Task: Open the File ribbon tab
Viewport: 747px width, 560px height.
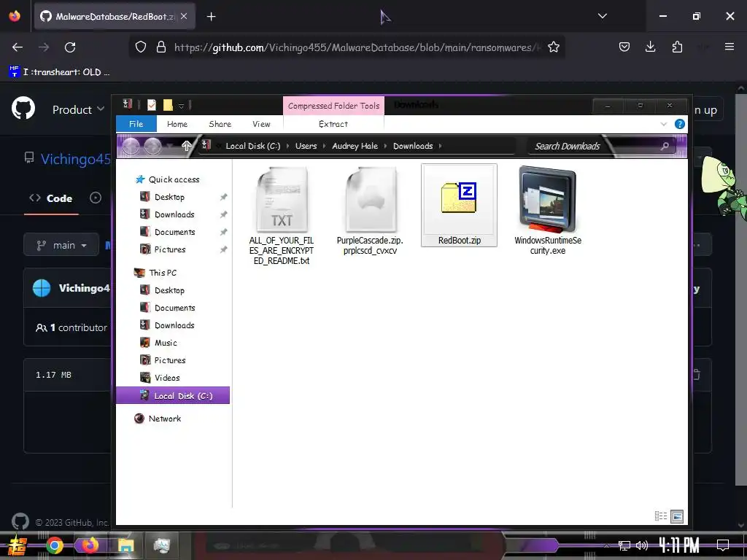Action: (136, 124)
